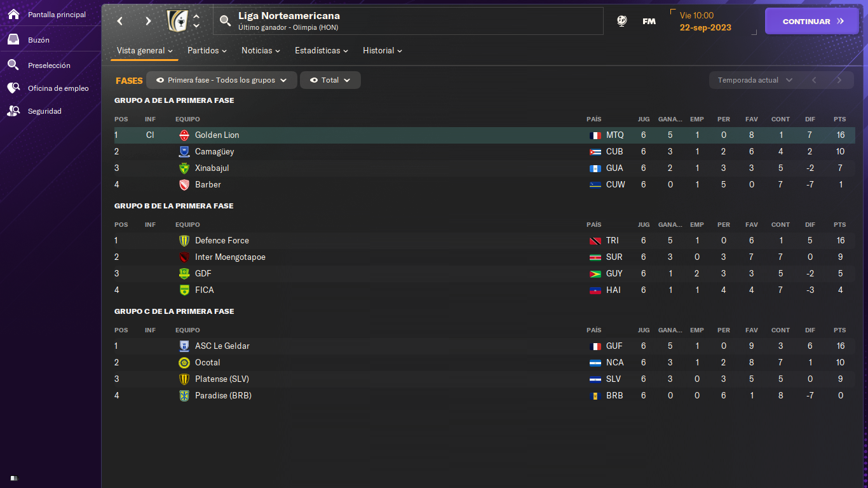Click the Liga Norteamericana search field
Screen dimensions: 868x488
pos(408,21)
